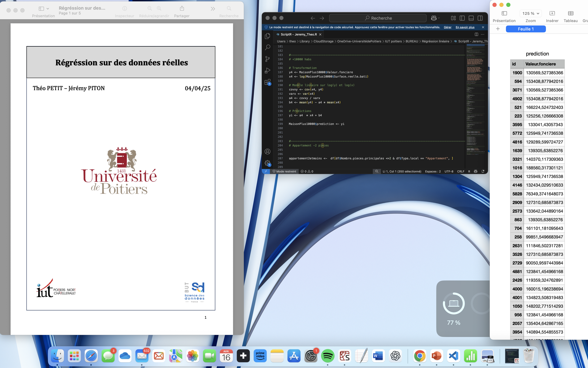The height and width of the screenshot is (368, 588).
Task: Open the Run and Debug view
Action: click(x=267, y=71)
